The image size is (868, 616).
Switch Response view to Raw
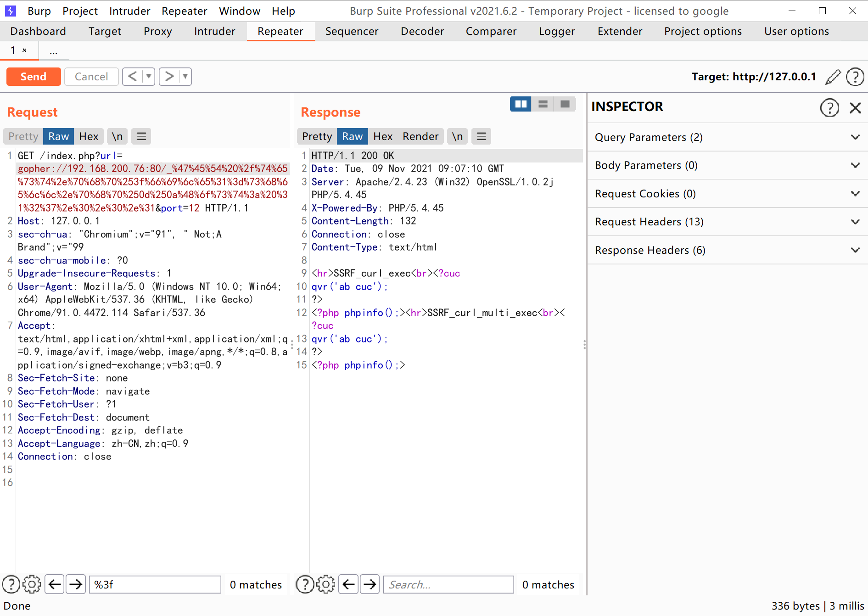(353, 136)
